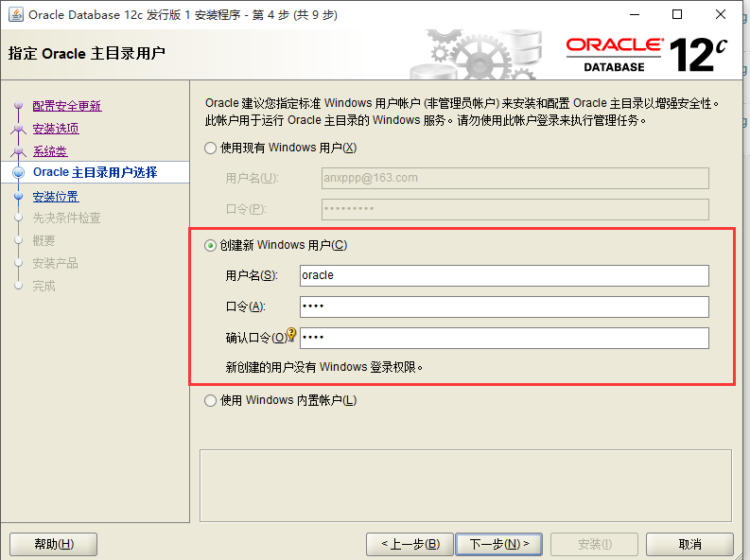The height and width of the screenshot is (560, 750).
Task: Select the use existing Windows user (使用现有 Windows 用户) option
Action: click(x=211, y=149)
